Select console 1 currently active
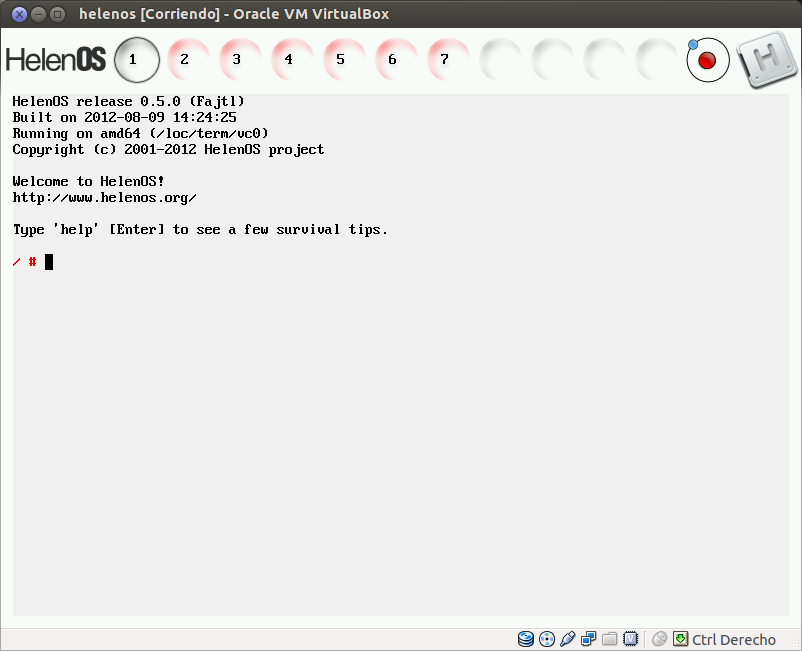 pos(136,59)
